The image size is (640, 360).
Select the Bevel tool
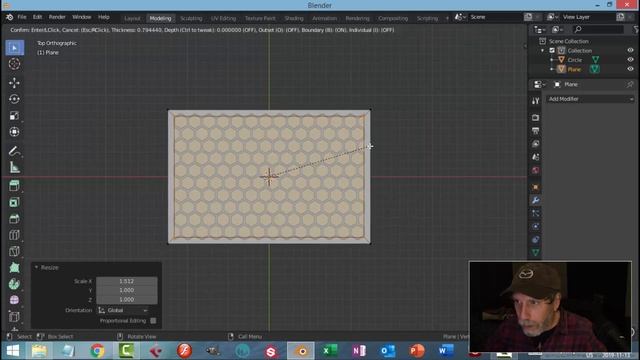click(14, 219)
